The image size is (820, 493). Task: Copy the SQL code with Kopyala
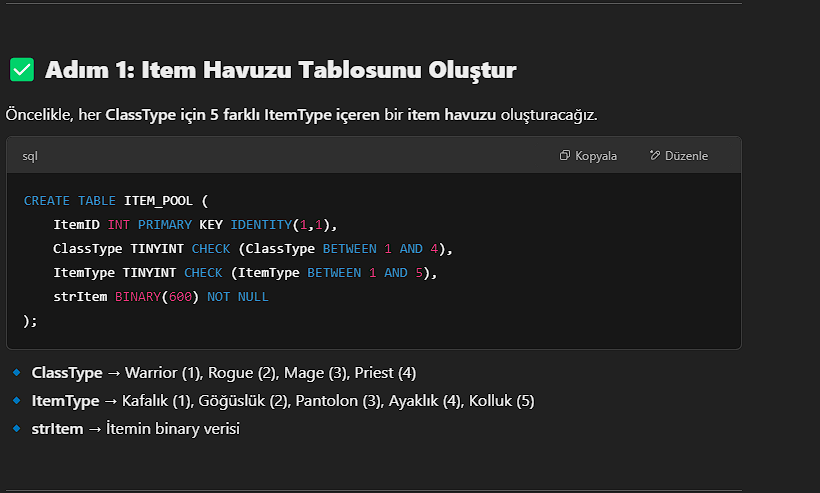588,155
